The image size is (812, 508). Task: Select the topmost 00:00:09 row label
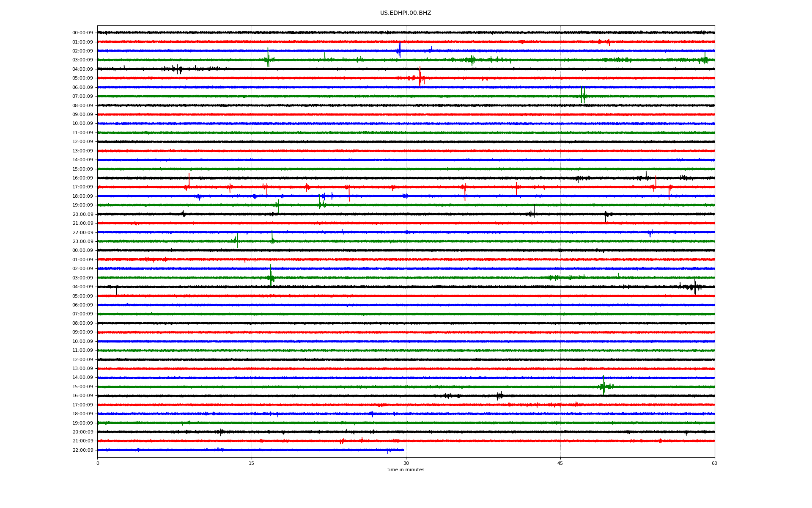[x=82, y=33]
